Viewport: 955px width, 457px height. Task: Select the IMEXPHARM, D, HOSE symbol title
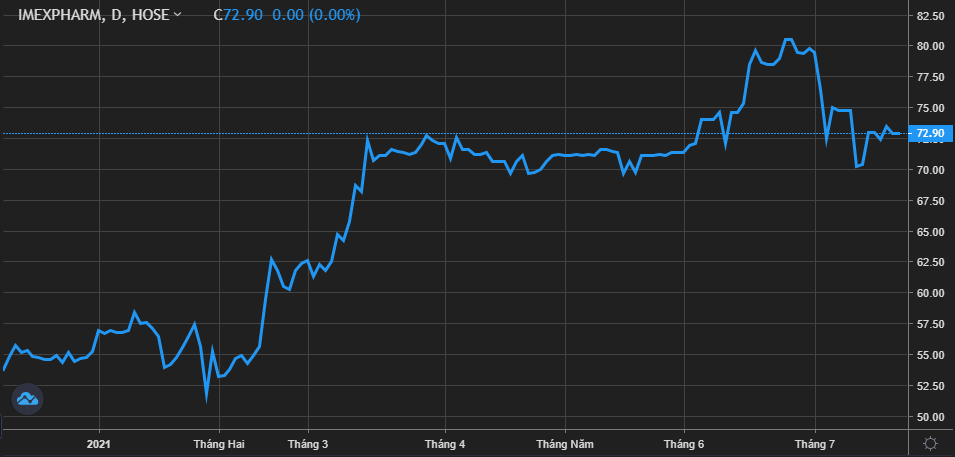[94, 15]
